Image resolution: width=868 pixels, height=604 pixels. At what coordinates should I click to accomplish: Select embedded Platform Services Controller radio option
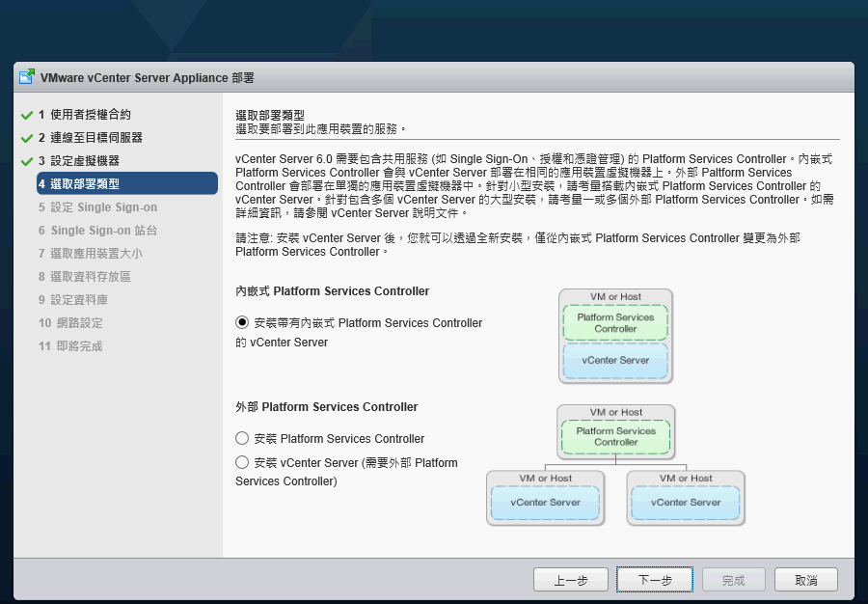[242, 322]
